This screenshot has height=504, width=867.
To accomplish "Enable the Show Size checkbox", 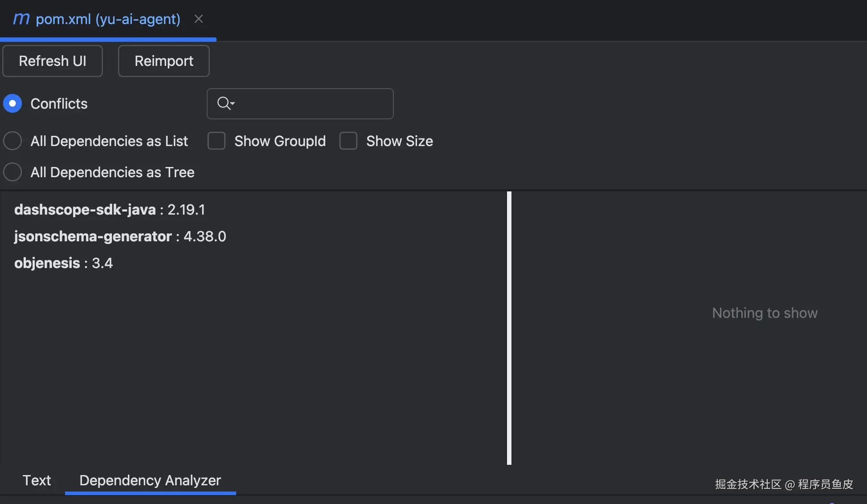I will coord(348,141).
